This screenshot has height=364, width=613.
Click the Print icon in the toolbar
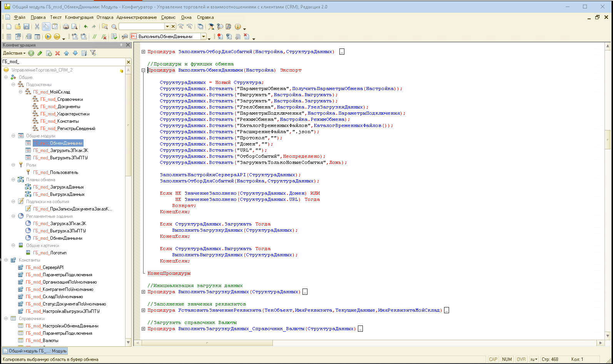(66, 27)
